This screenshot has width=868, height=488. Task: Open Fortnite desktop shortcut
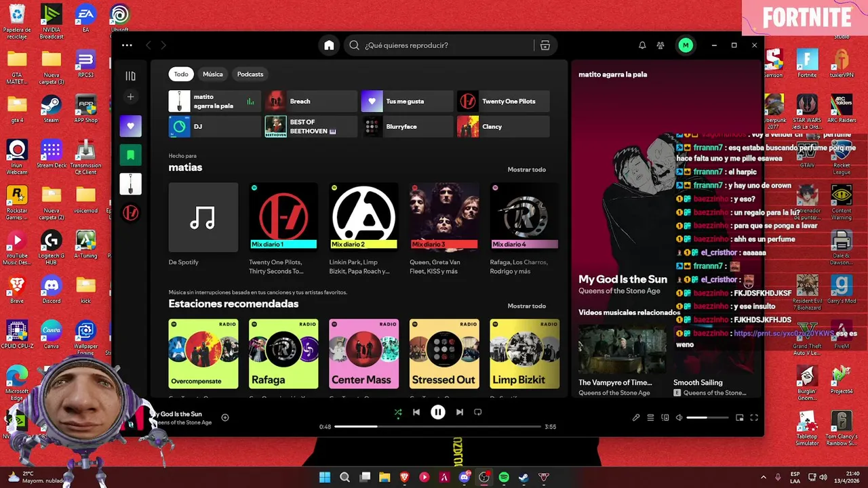click(x=807, y=63)
